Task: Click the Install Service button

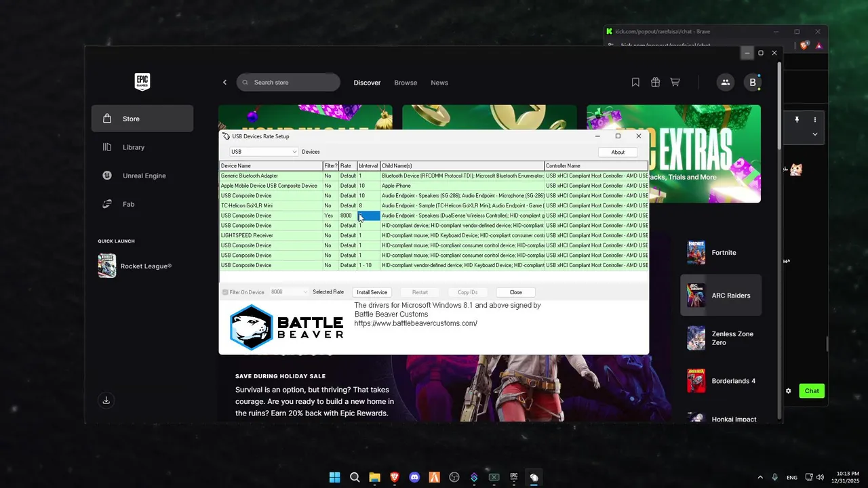Action: point(372,292)
